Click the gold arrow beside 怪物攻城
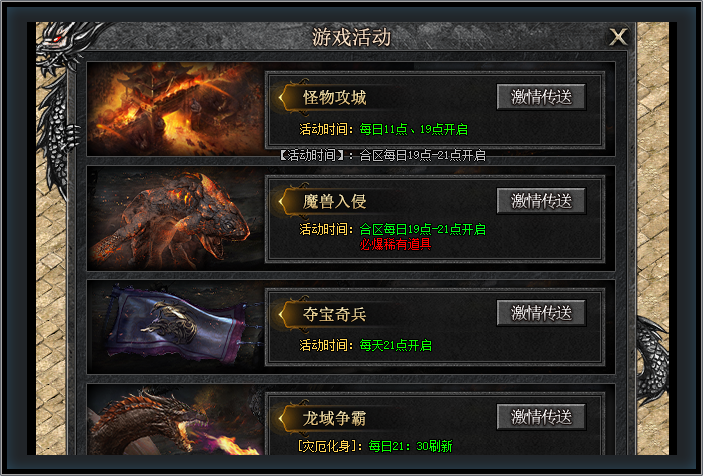 282,97
